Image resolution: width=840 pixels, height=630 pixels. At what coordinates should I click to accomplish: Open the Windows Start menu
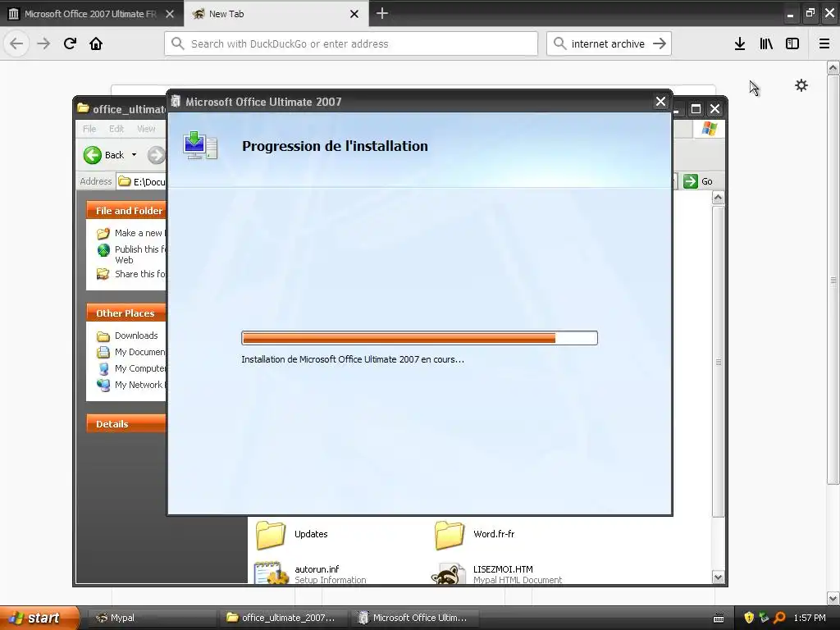(x=39, y=618)
